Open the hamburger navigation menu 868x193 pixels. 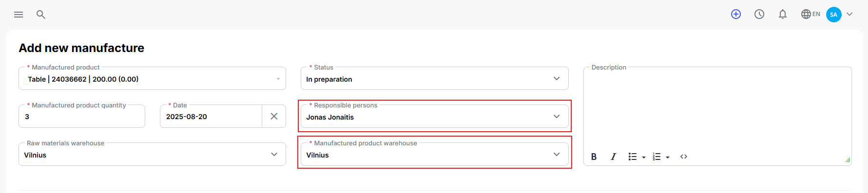[19, 15]
